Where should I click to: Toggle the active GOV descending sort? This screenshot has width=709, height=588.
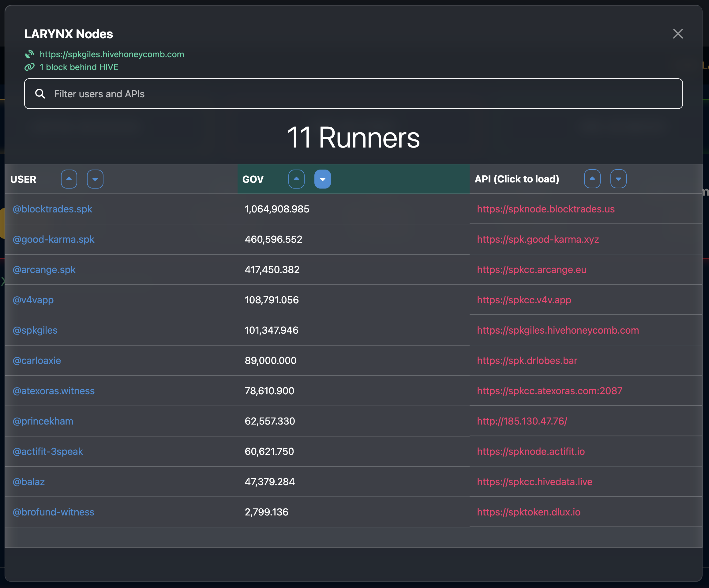click(x=322, y=179)
